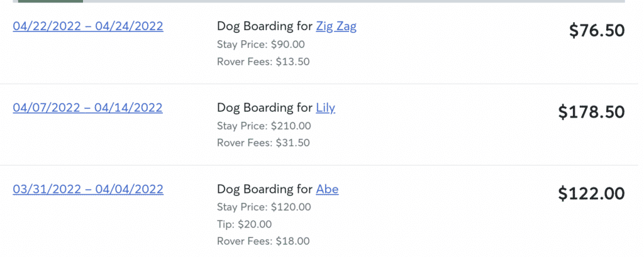Click the green filled progress bar segment
Viewport: 644px width, 257px height.
50,1
